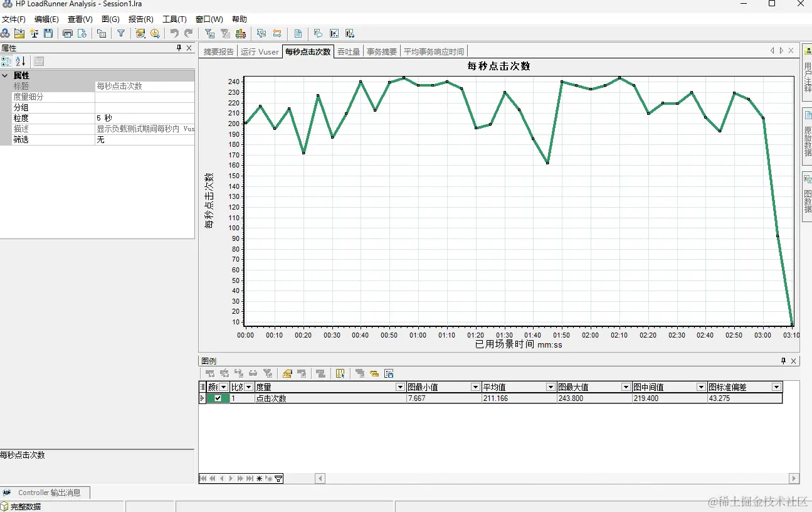Click the orange double-arrow toolbar icon
Viewport: 812px width, 512px height.
277,33
